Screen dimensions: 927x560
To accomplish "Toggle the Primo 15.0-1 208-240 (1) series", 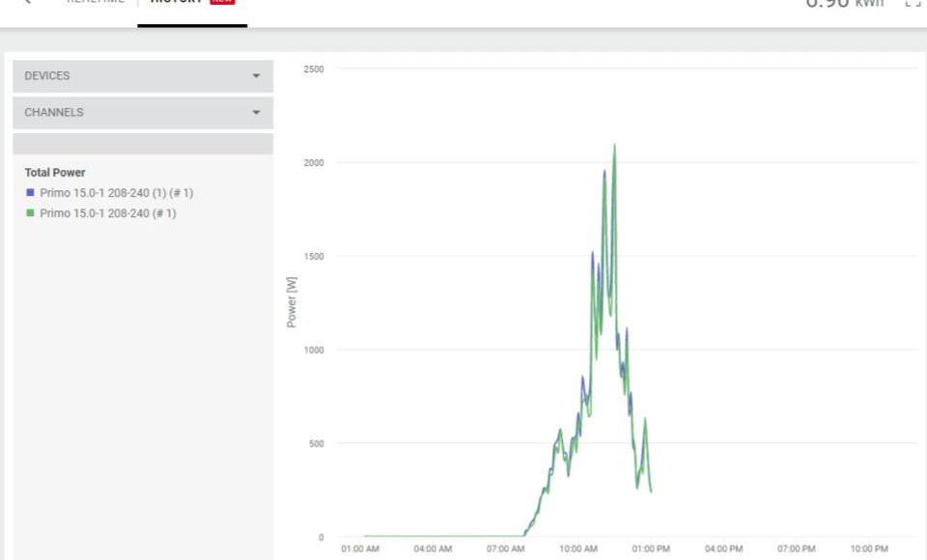I will pos(116,193).
